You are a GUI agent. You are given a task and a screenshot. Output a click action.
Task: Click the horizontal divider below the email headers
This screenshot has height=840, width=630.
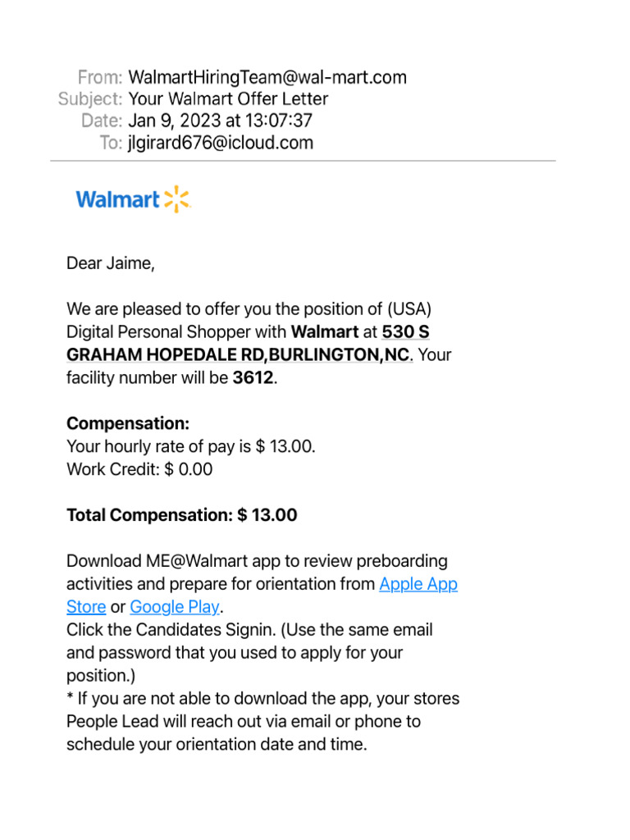303,161
